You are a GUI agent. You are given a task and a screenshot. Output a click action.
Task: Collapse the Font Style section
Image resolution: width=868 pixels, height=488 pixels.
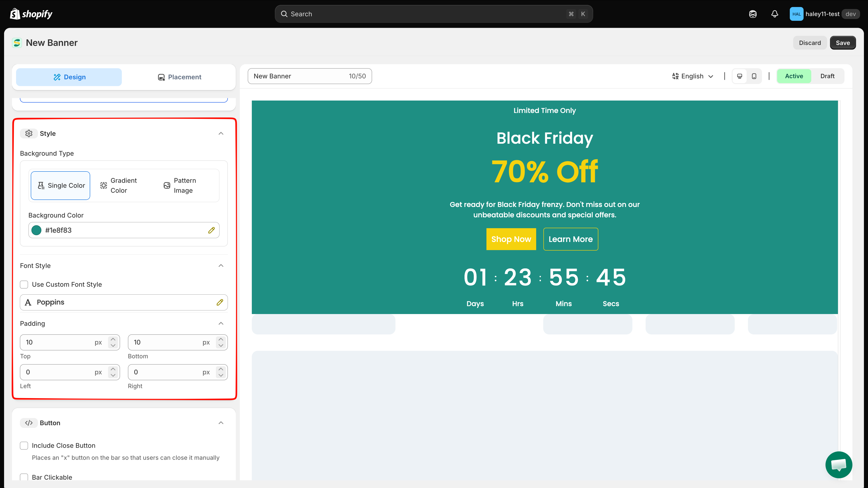221,265
